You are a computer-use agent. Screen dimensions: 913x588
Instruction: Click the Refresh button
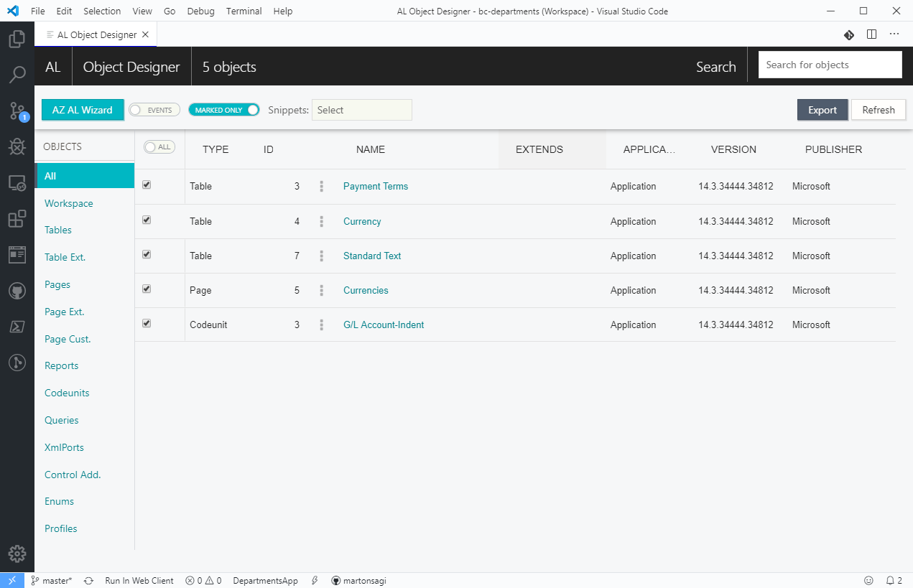pyautogui.click(x=879, y=110)
